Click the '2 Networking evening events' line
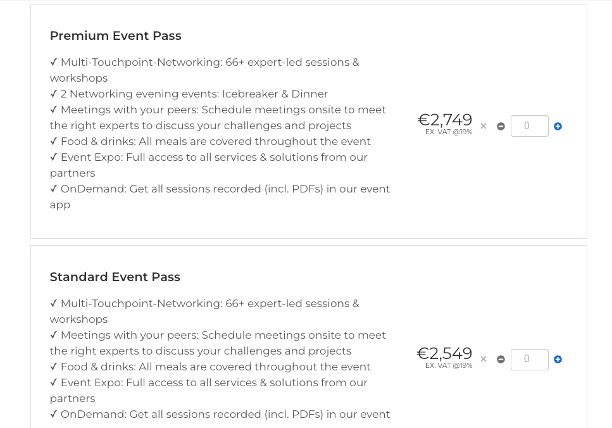 [x=188, y=94]
